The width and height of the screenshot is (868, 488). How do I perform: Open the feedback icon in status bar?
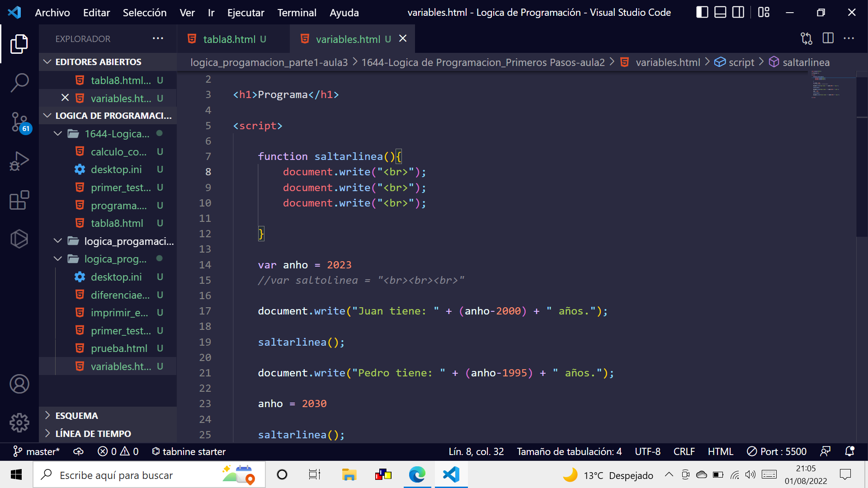point(826,451)
